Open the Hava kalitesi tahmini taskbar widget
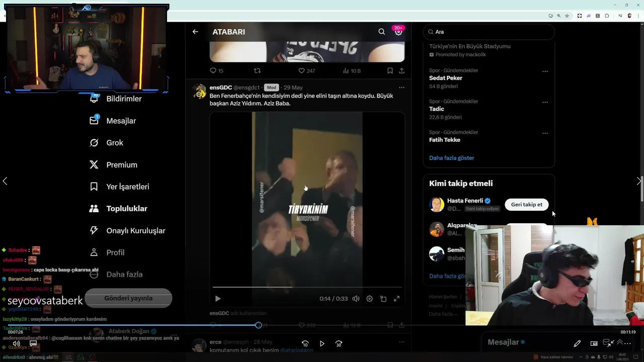The width and height of the screenshot is (644, 362). tap(553, 357)
